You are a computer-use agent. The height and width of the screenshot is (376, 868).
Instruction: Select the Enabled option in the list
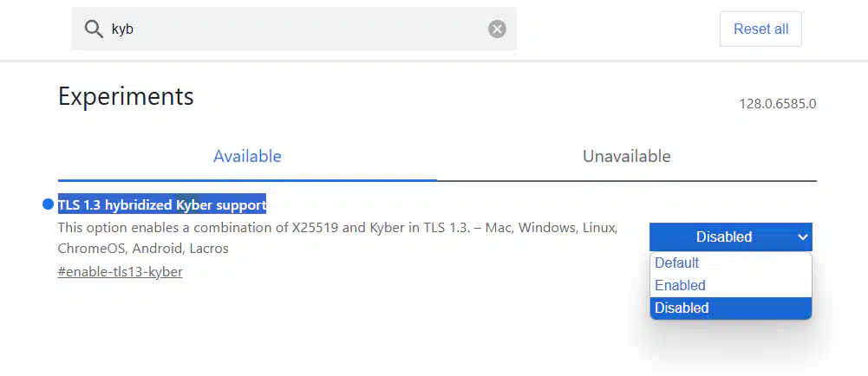click(681, 285)
